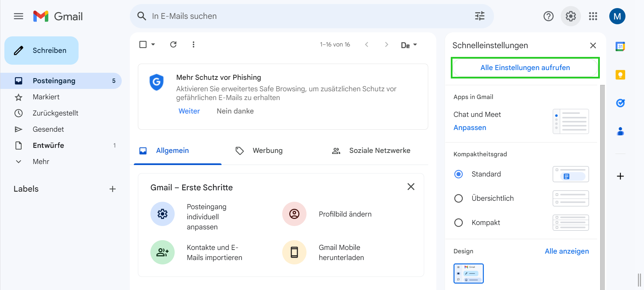Expand Mehr in sidebar
Viewport: 644px width, 290px height.
41,162
